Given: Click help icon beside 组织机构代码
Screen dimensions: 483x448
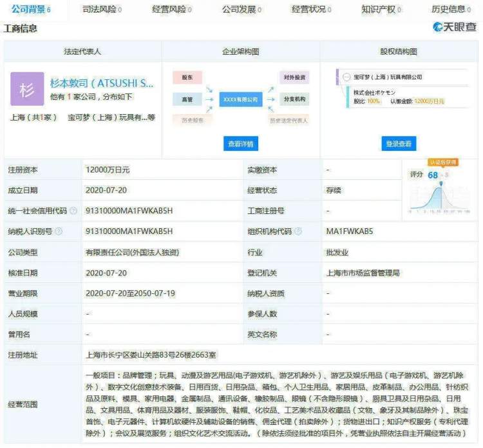Looking at the screenshot, I should coord(298,231).
